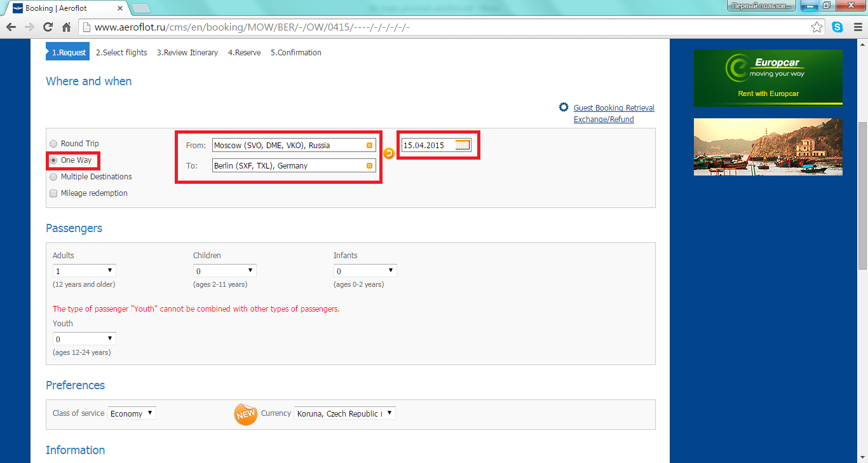Viewport: 868px width, 463px height.
Task: Select the Round Trip radio button
Action: click(x=53, y=144)
